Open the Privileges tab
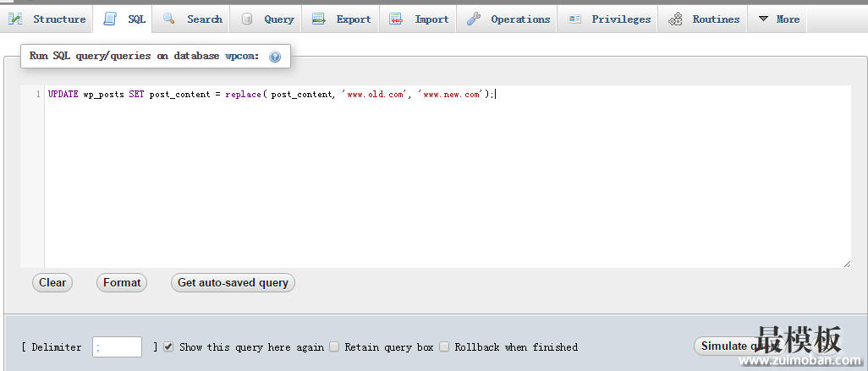The image size is (868, 371). coord(608,19)
